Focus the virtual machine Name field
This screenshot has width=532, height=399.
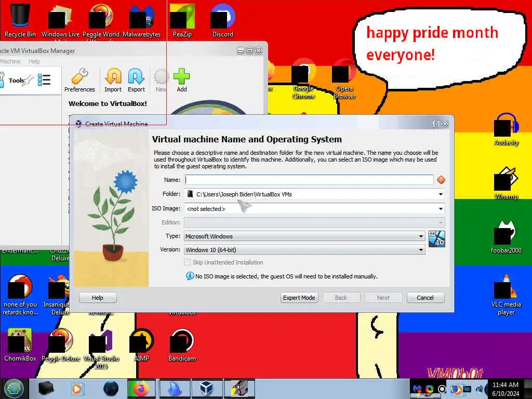(309, 180)
